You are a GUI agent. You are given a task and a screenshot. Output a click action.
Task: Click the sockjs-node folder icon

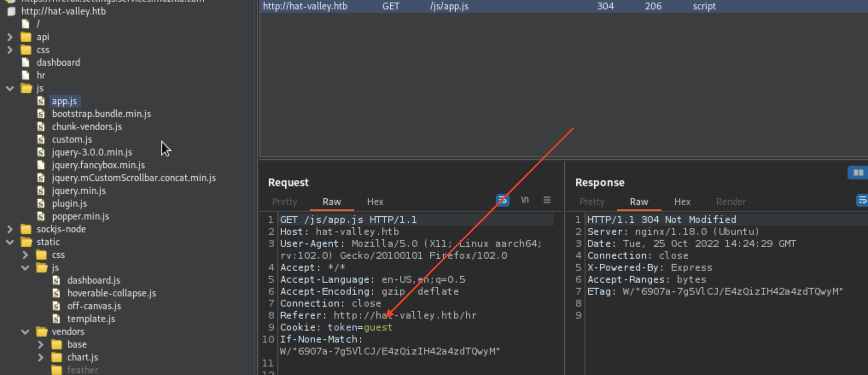26,229
